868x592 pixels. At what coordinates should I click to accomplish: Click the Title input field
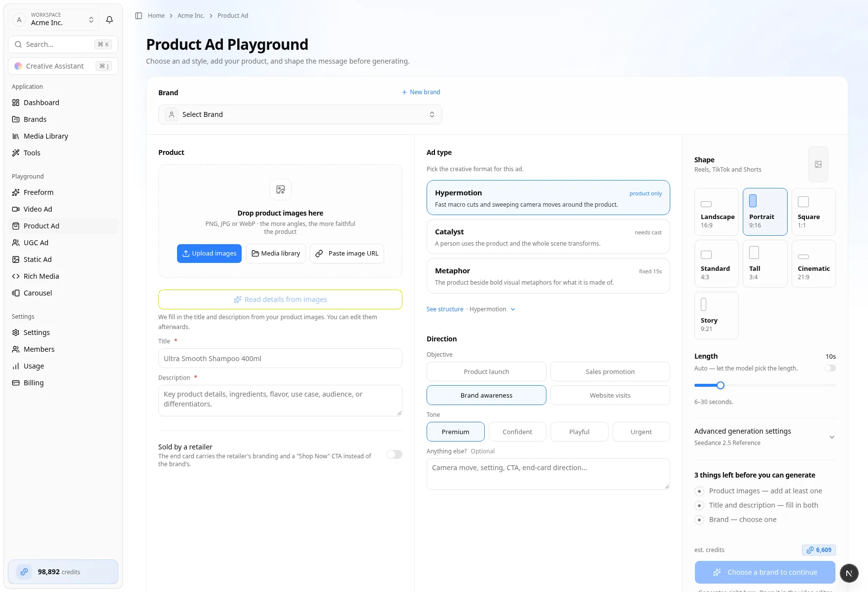[280, 358]
